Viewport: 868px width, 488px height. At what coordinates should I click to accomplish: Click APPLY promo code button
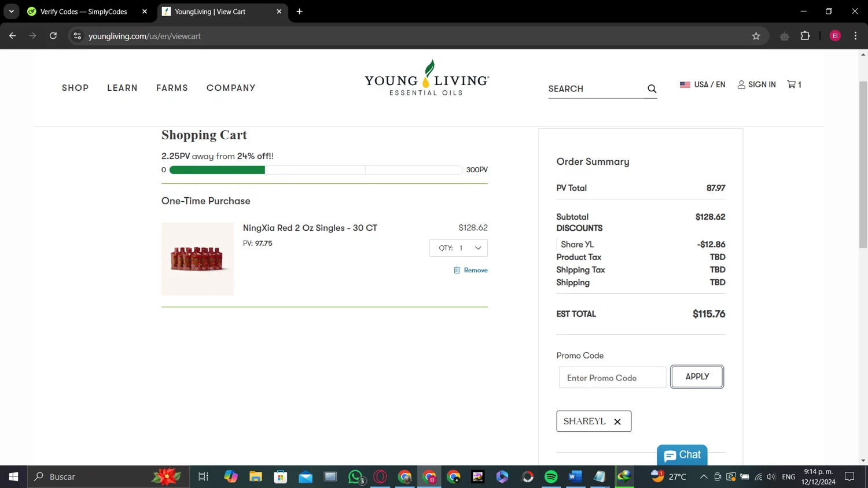click(x=697, y=376)
